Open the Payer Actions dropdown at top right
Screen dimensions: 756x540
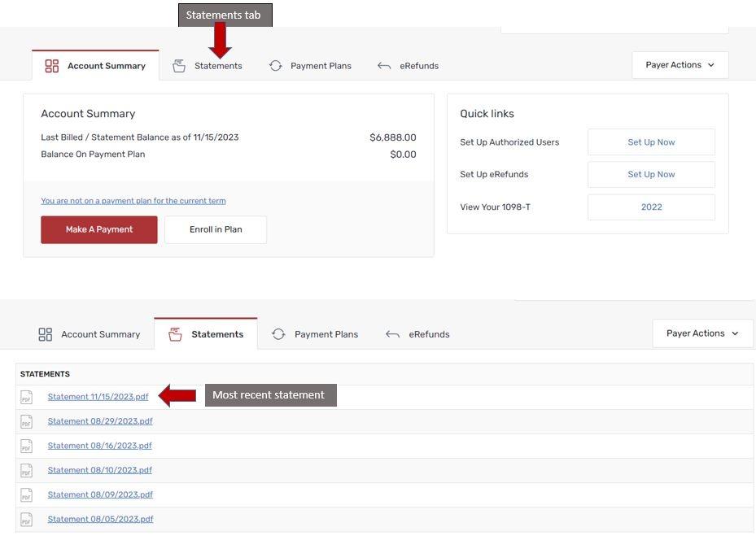point(680,64)
